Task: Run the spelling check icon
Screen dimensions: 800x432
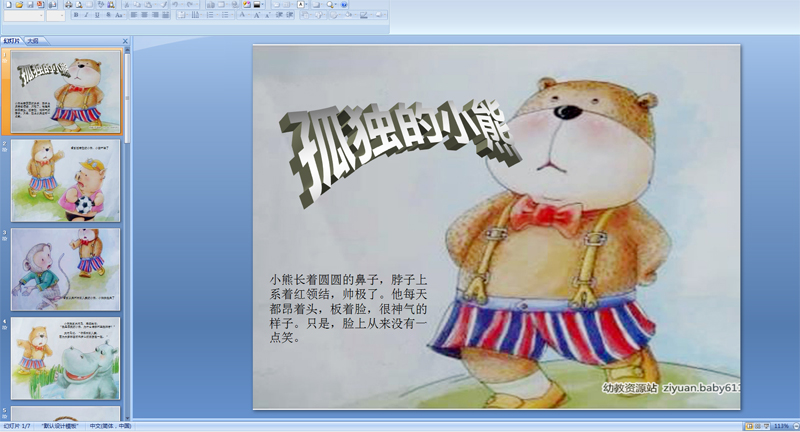Action: point(101,5)
